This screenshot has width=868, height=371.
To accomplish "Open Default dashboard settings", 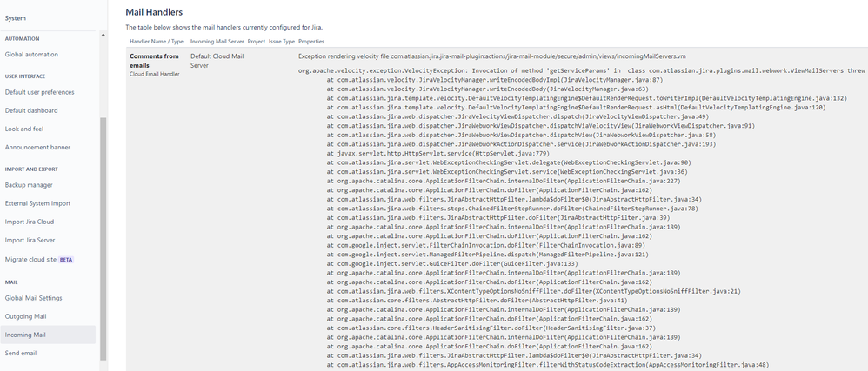I will pyautogui.click(x=31, y=110).
